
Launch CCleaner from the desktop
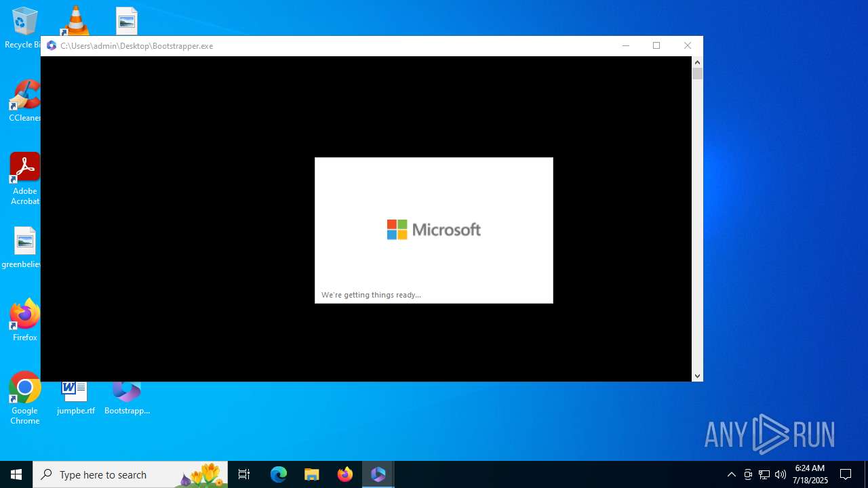coord(24,102)
